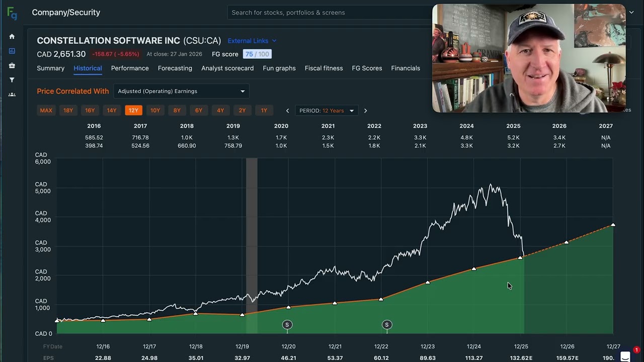
Task: Expand External Links dropdown
Action: [252, 41]
